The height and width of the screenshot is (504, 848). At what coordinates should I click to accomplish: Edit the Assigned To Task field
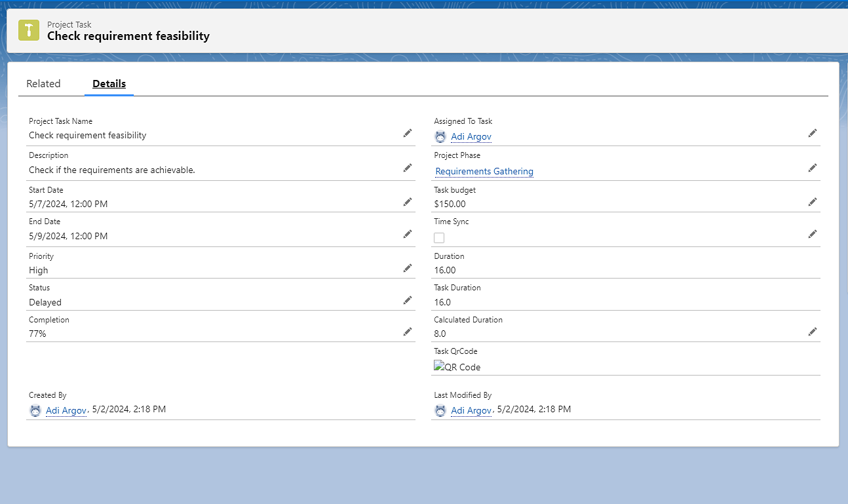pos(813,133)
